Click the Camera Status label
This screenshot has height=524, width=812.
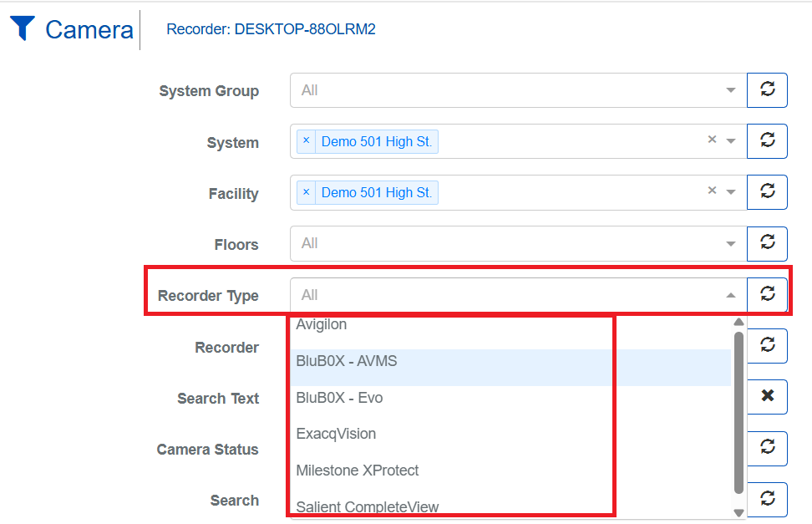click(x=208, y=450)
